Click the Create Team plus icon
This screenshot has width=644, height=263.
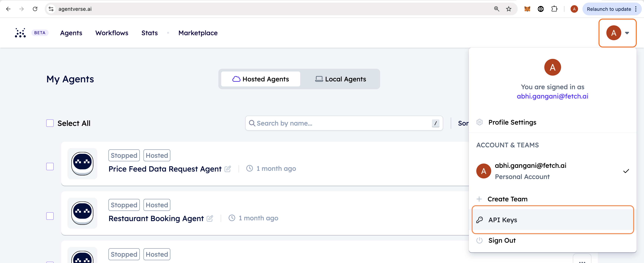click(x=479, y=199)
